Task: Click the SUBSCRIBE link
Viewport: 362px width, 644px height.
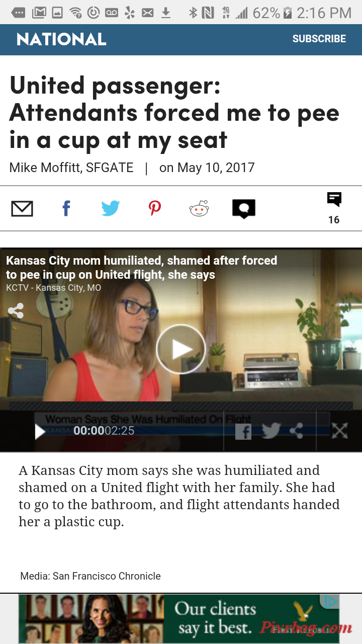Action: click(319, 39)
